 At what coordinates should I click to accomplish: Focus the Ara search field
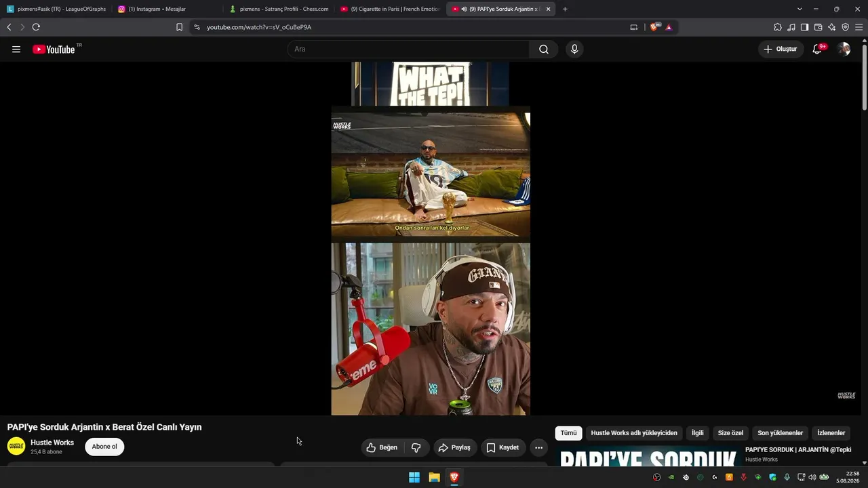(x=408, y=49)
